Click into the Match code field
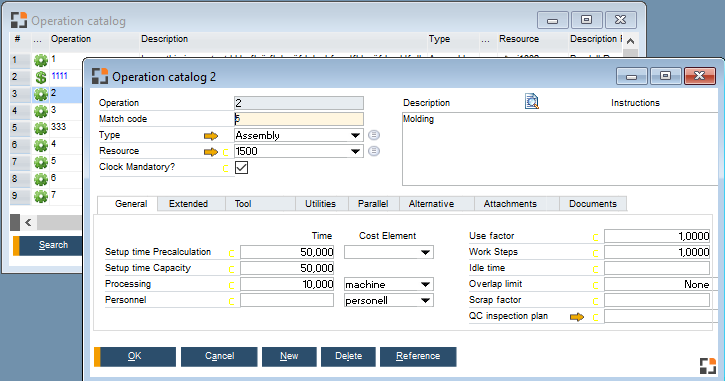 (299, 119)
